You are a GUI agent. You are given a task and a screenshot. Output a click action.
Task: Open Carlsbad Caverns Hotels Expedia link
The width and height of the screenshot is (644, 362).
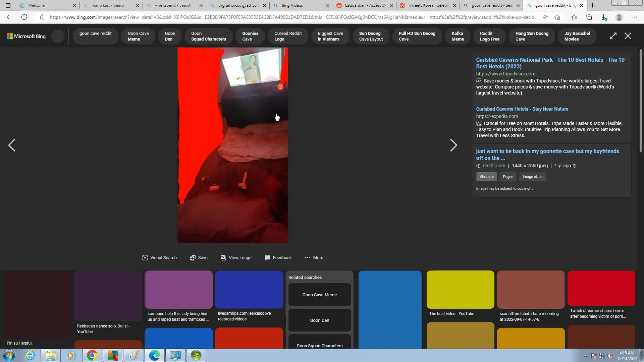[522, 109]
